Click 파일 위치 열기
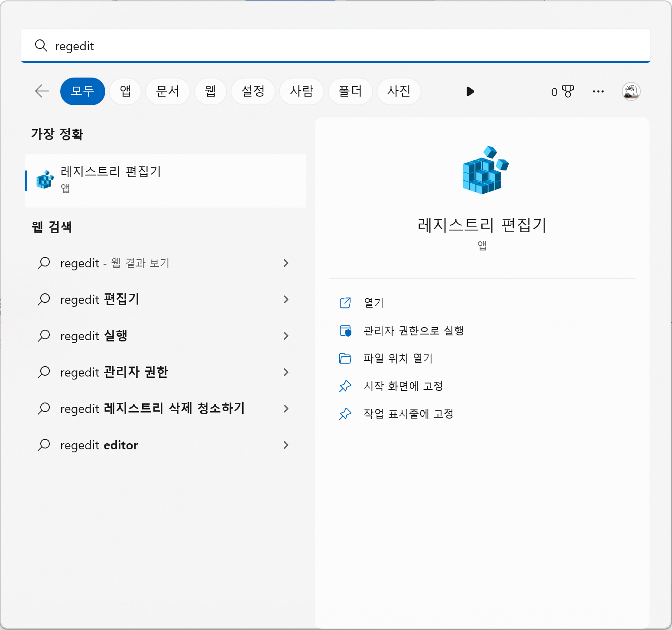Image resolution: width=672 pixels, height=630 pixels. pyautogui.click(x=398, y=358)
